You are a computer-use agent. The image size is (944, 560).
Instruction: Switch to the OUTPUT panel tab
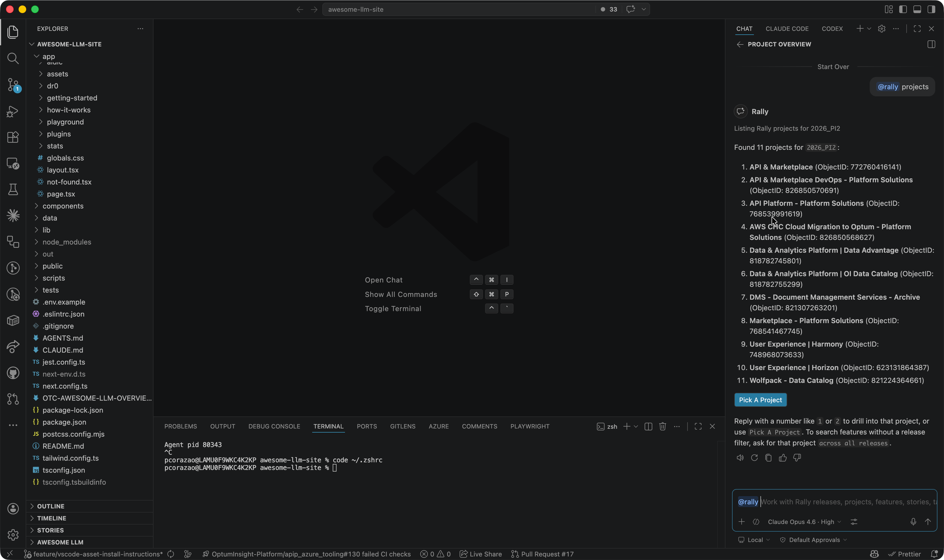click(x=222, y=427)
